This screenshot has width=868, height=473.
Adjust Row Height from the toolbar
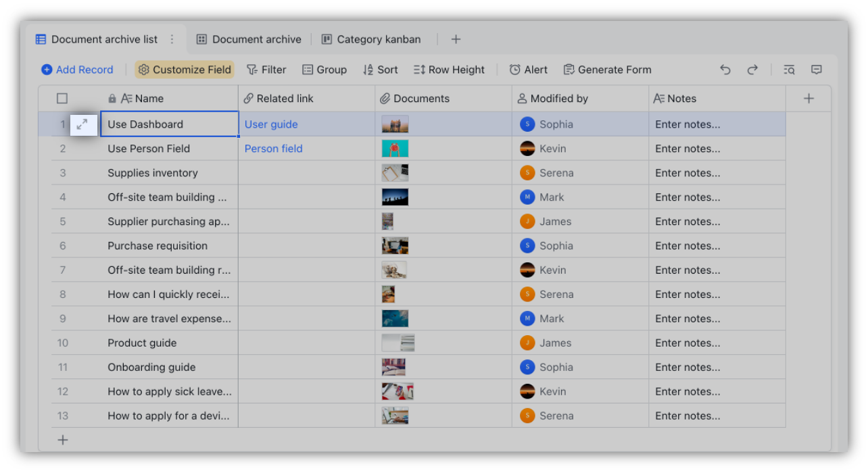click(x=449, y=69)
